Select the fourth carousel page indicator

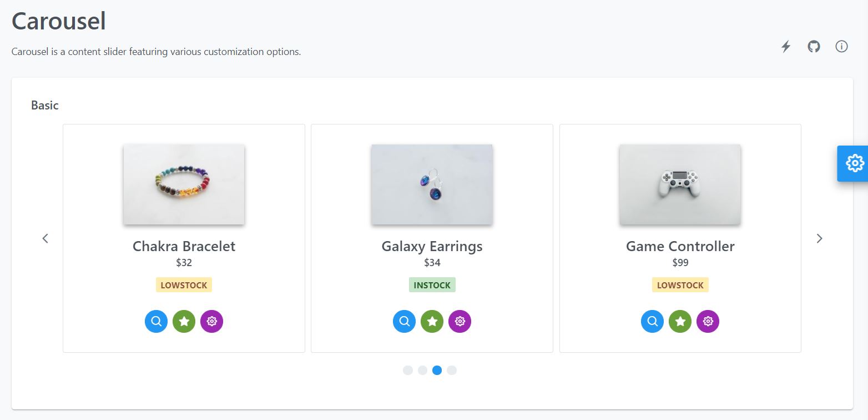tap(452, 371)
